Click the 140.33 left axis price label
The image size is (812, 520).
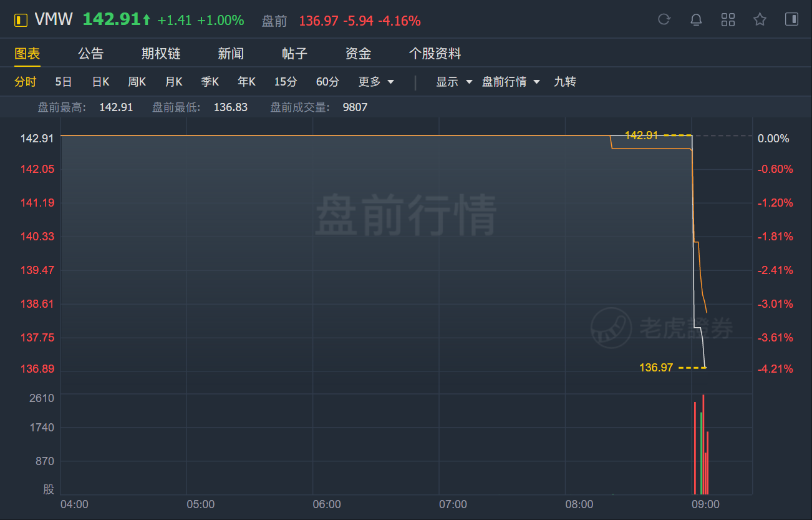[37, 237]
